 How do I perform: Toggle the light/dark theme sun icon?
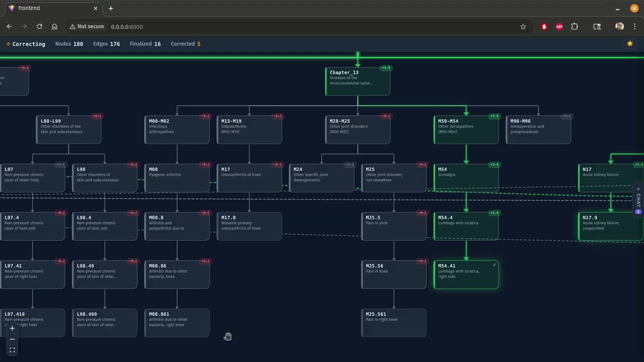[630, 44]
